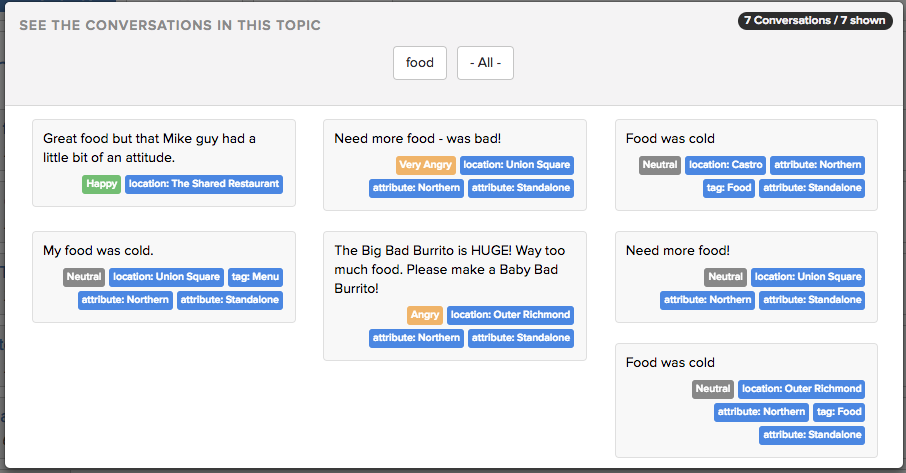The width and height of the screenshot is (906, 473).
Task: Open the Big Bad Burrito conversation card
Action: 455,296
